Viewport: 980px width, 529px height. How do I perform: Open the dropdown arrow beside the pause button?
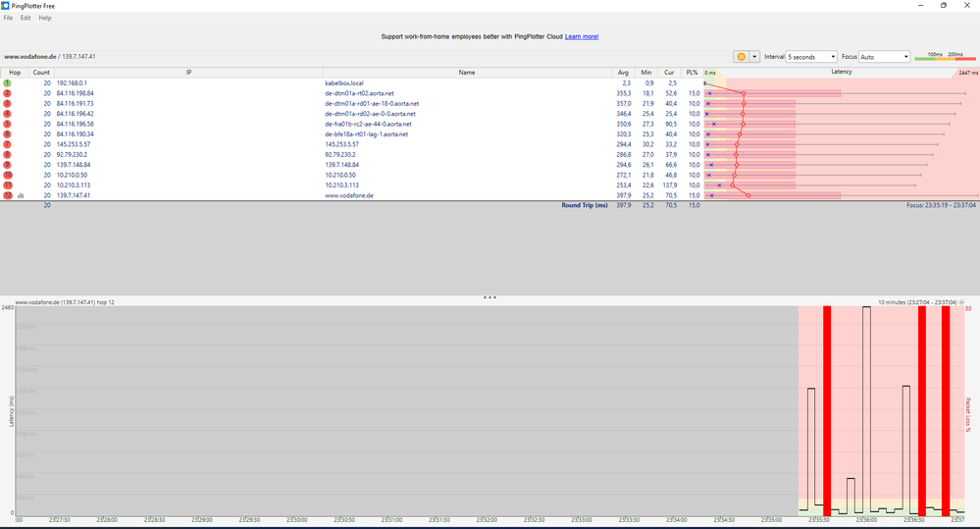pyautogui.click(x=754, y=56)
